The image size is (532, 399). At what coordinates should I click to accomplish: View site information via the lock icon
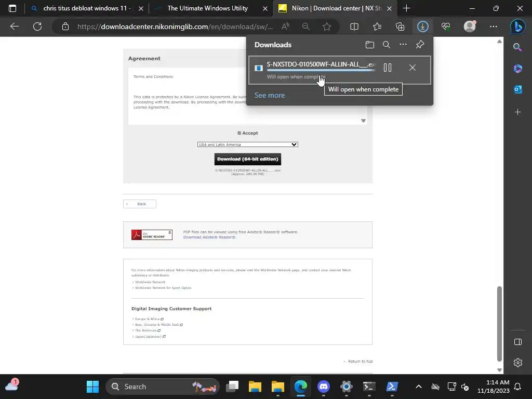[x=65, y=26]
